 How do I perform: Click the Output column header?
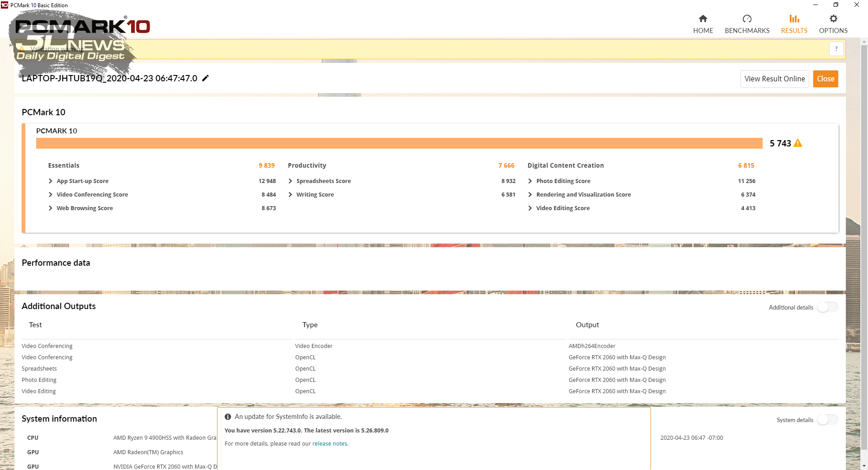[587, 325]
